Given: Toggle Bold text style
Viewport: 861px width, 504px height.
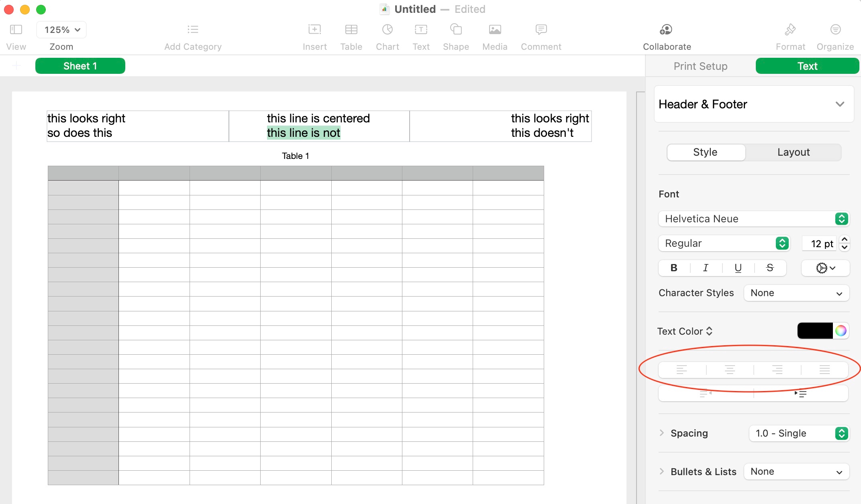Looking at the screenshot, I should tap(674, 268).
